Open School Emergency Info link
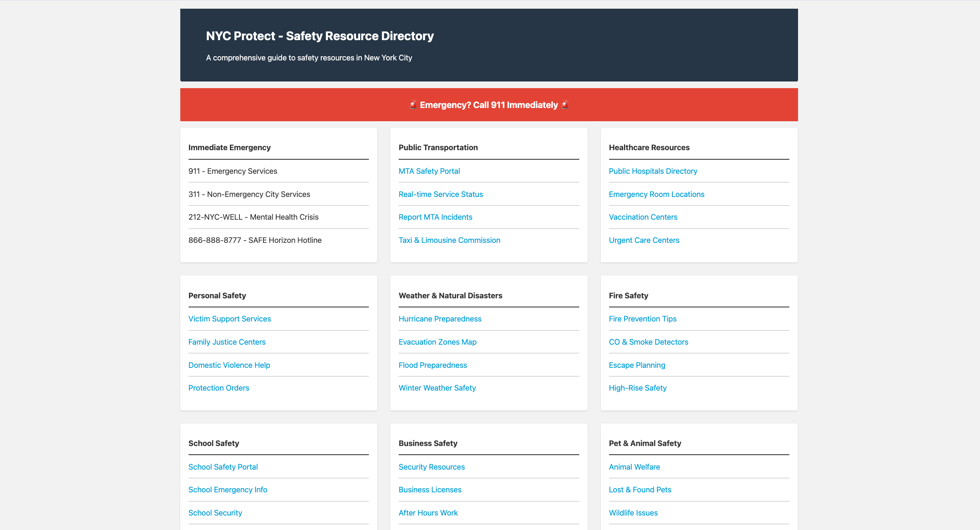The image size is (980, 530). 227,489
